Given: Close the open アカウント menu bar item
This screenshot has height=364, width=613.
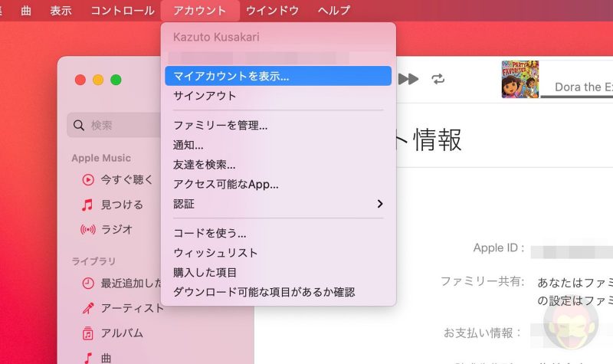Looking at the screenshot, I should coord(200,11).
